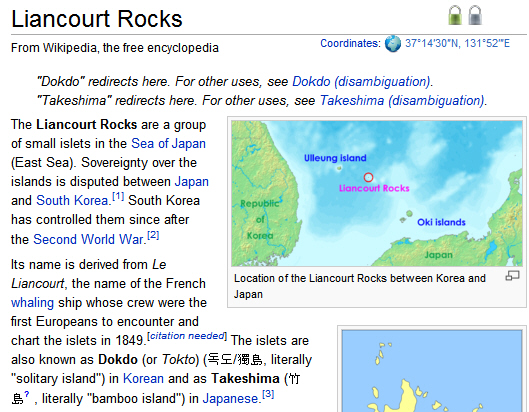
Task: Follow the Second World War link
Action: click(89, 240)
